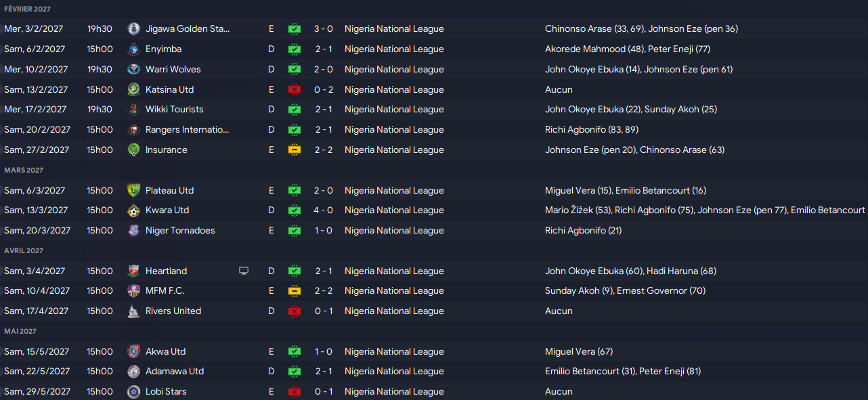Open the 4 - 0 Kwara Utd result
This screenshot has width=868, height=400.
point(324,210)
